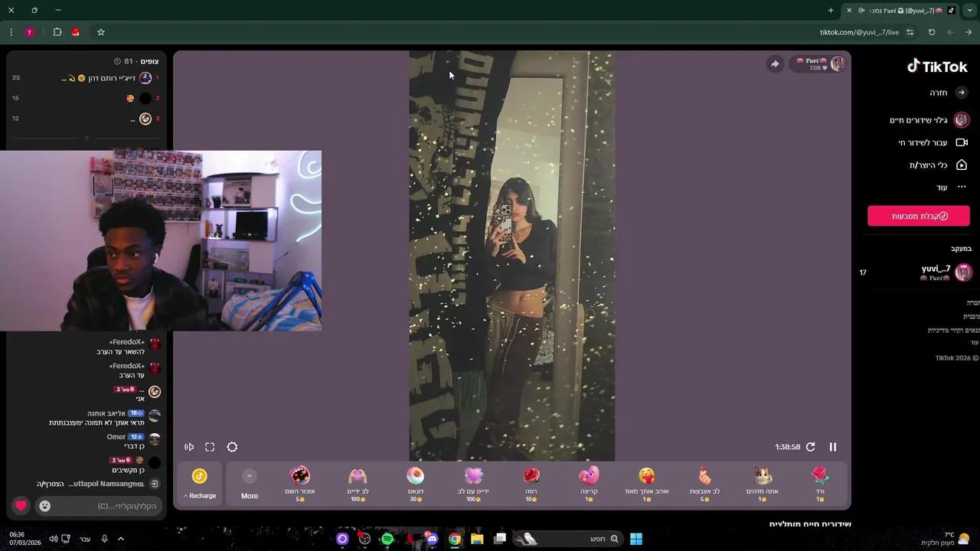Open the Chrome profile avatar
980x551 pixels.
[30, 32]
